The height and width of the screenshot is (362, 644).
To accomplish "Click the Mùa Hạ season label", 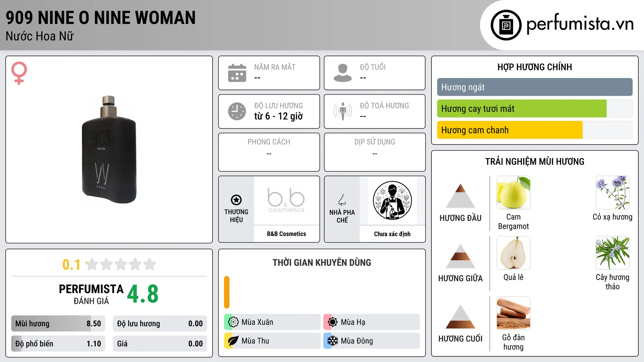I will click(x=353, y=322).
